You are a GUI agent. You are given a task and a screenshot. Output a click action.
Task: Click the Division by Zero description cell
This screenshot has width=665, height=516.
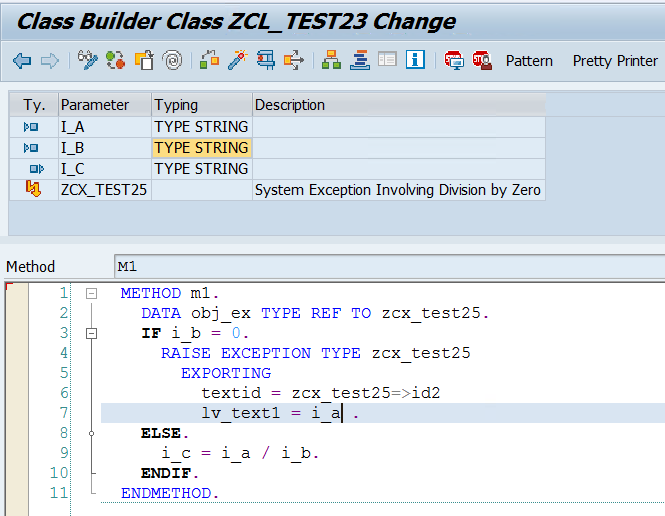(399, 190)
